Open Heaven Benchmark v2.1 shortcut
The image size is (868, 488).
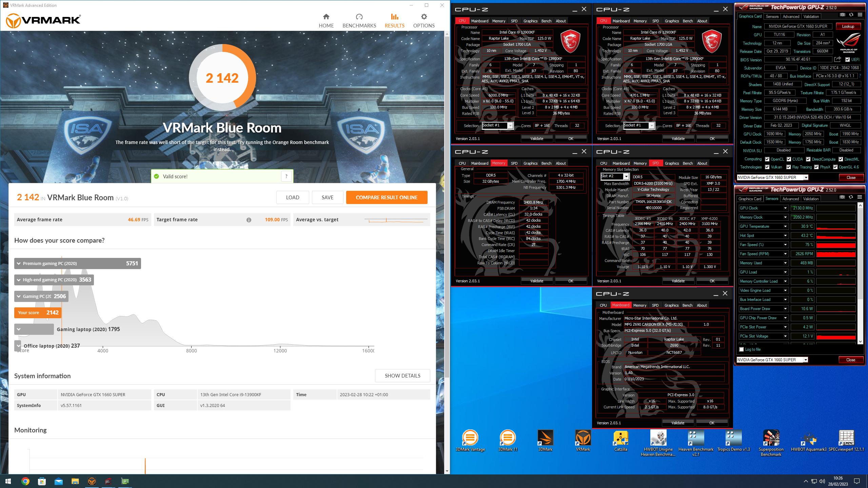pyautogui.click(x=696, y=443)
